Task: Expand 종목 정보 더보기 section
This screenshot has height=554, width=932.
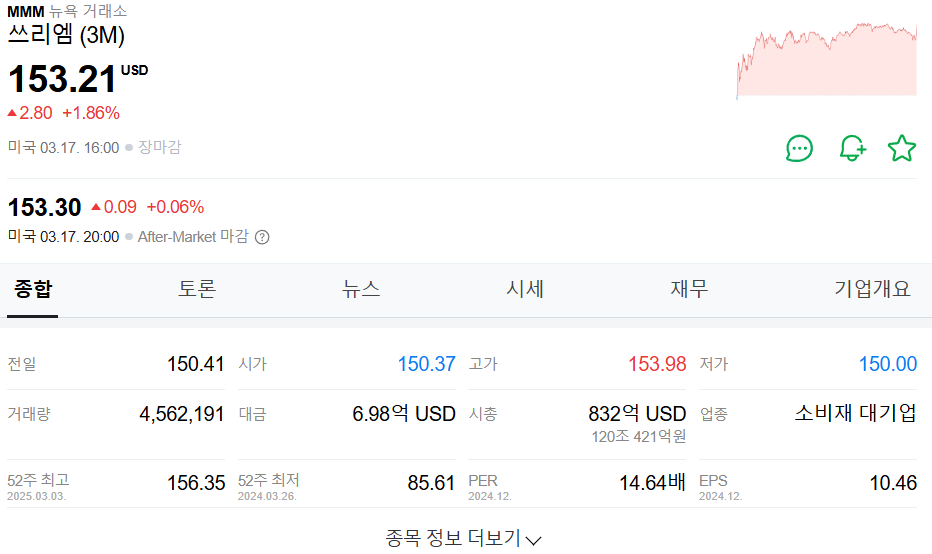Action: [x=464, y=539]
